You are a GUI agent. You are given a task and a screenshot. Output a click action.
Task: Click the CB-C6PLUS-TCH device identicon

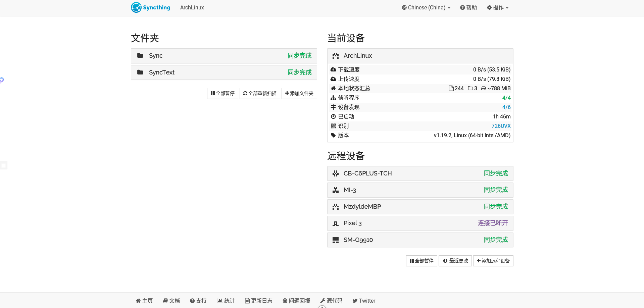pyautogui.click(x=336, y=173)
